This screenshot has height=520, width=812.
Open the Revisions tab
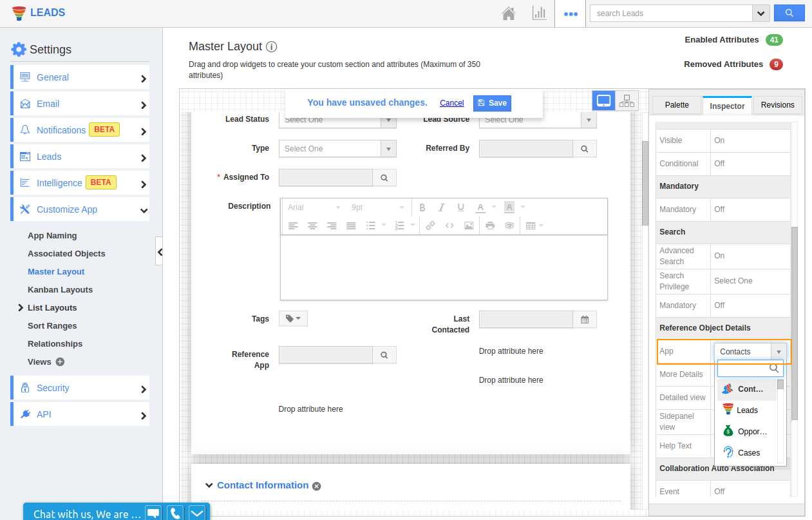[777, 105]
